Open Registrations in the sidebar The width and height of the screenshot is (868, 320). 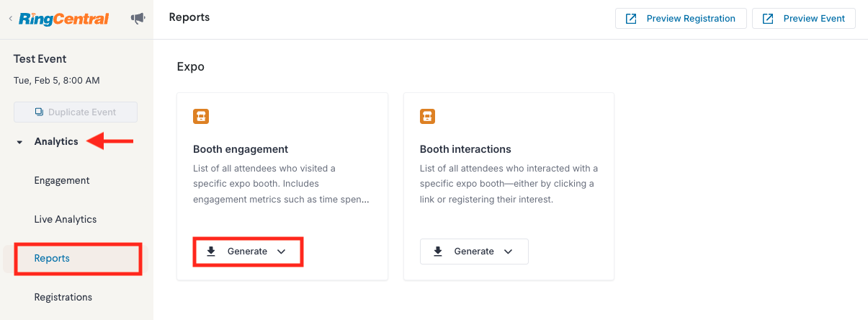click(x=63, y=297)
